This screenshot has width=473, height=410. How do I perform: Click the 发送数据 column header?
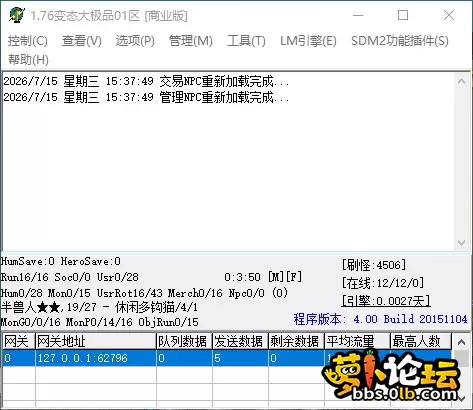[x=240, y=341]
